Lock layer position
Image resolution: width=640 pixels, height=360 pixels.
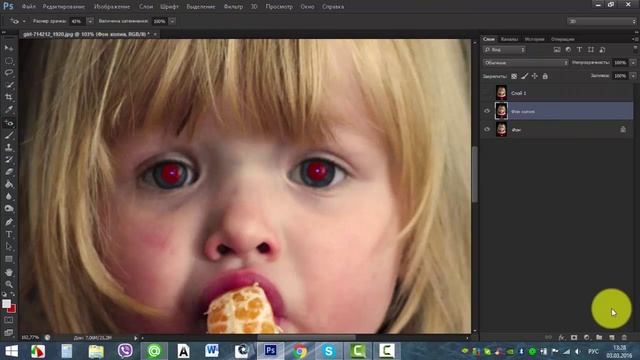(535, 76)
